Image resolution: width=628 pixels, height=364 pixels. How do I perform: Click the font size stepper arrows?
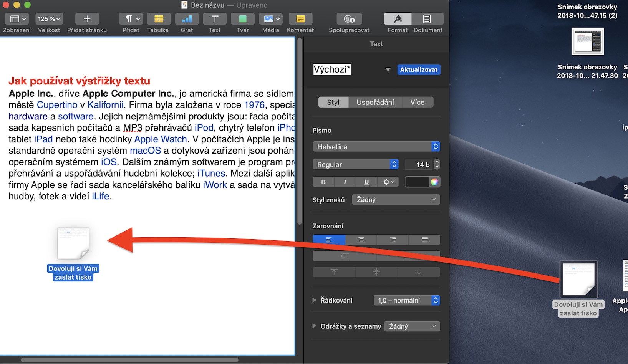[437, 164]
